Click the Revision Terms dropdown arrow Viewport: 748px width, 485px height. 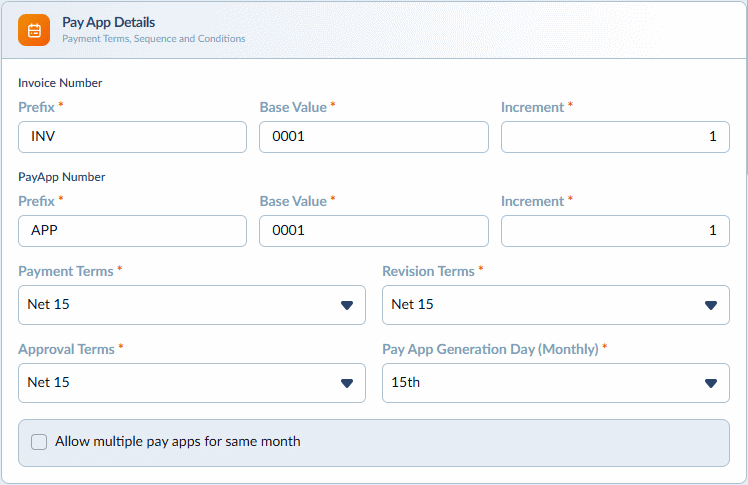(711, 305)
